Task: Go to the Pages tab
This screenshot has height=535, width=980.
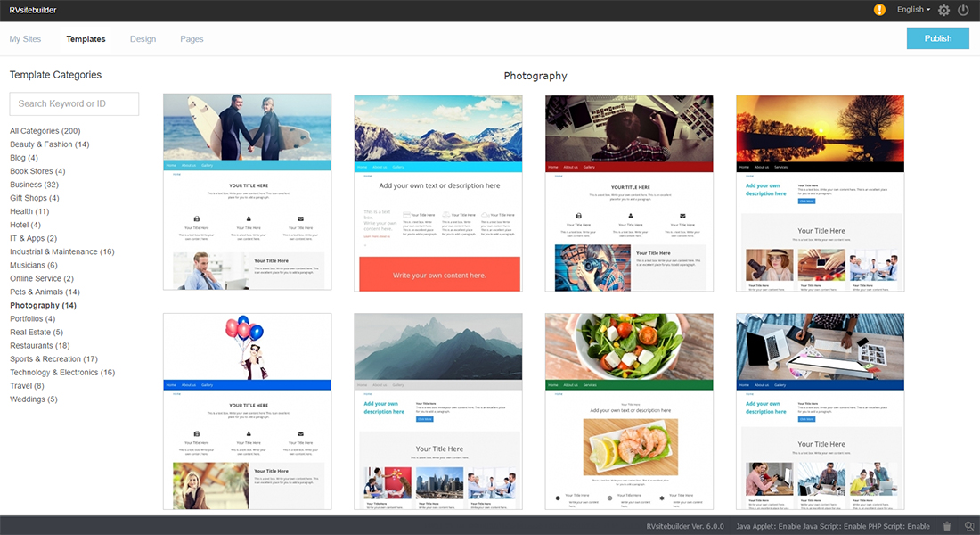Action: [192, 39]
